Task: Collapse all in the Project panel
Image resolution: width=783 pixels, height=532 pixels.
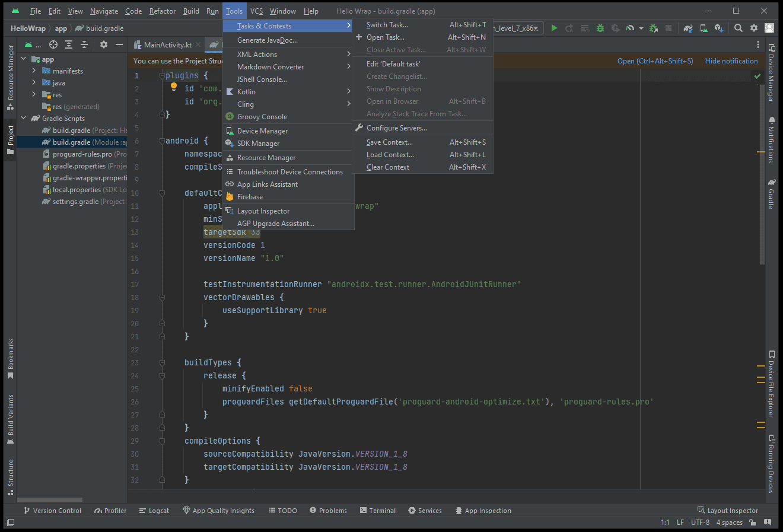Action: point(84,44)
